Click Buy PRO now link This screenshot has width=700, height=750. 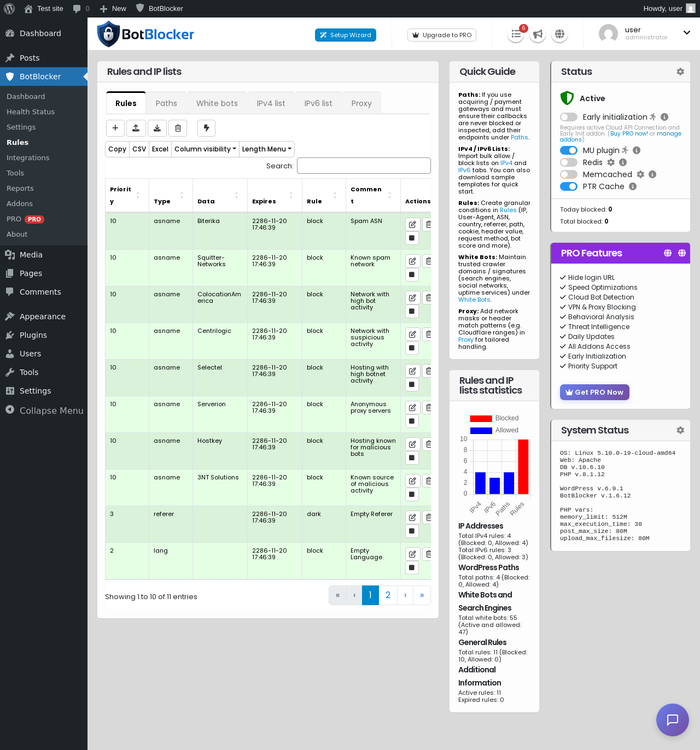[629, 133]
